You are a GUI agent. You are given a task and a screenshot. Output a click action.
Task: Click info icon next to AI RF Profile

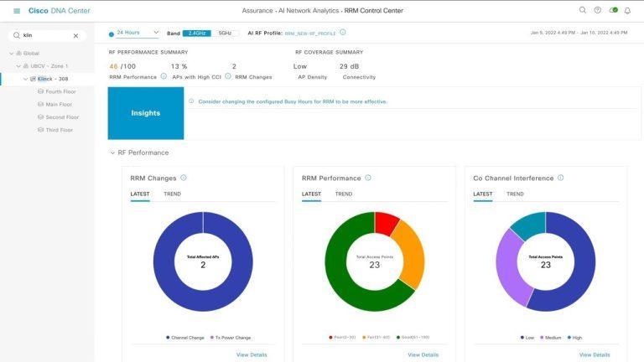coord(343,33)
